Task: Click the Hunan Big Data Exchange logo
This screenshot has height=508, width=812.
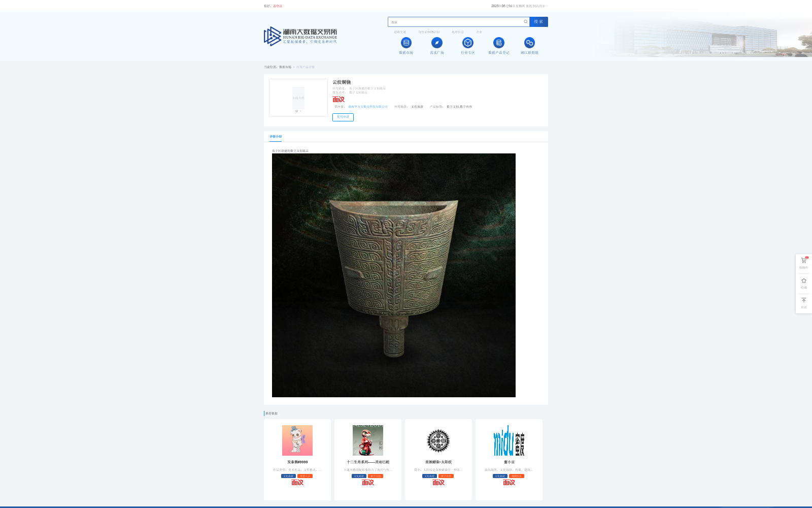Action: pyautogui.click(x=300, y=36)
